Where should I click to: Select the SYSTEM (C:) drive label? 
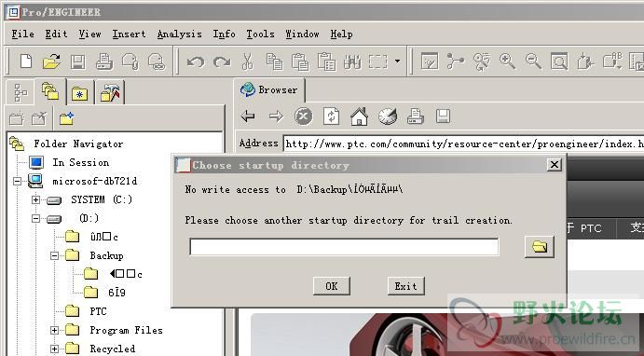(x=102, y=200)
